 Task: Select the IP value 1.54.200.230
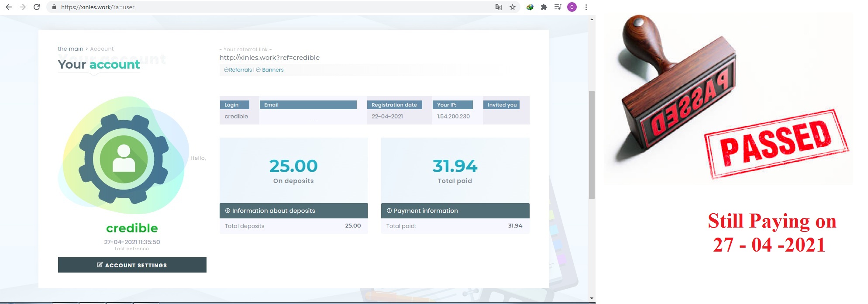click(x=454, y=117)
